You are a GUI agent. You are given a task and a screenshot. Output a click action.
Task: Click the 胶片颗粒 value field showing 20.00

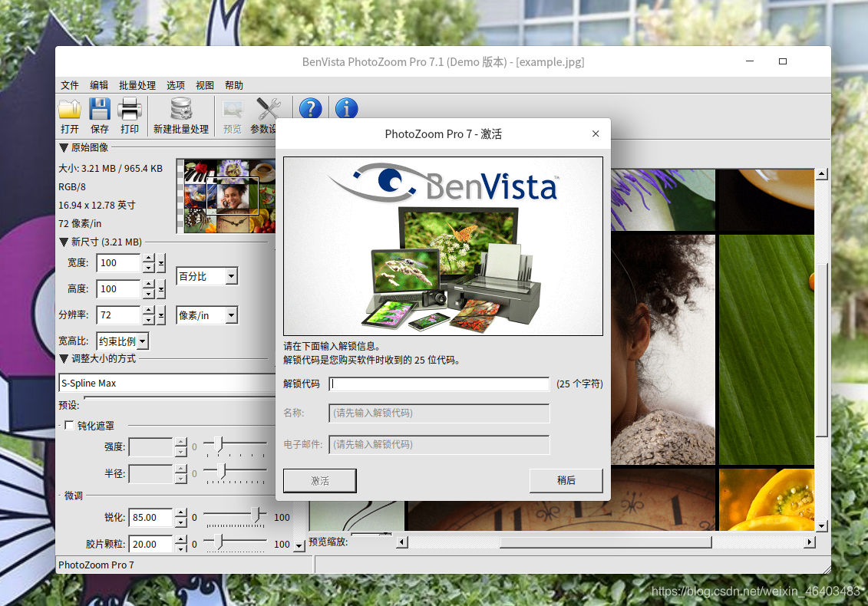tap(150, 544)
